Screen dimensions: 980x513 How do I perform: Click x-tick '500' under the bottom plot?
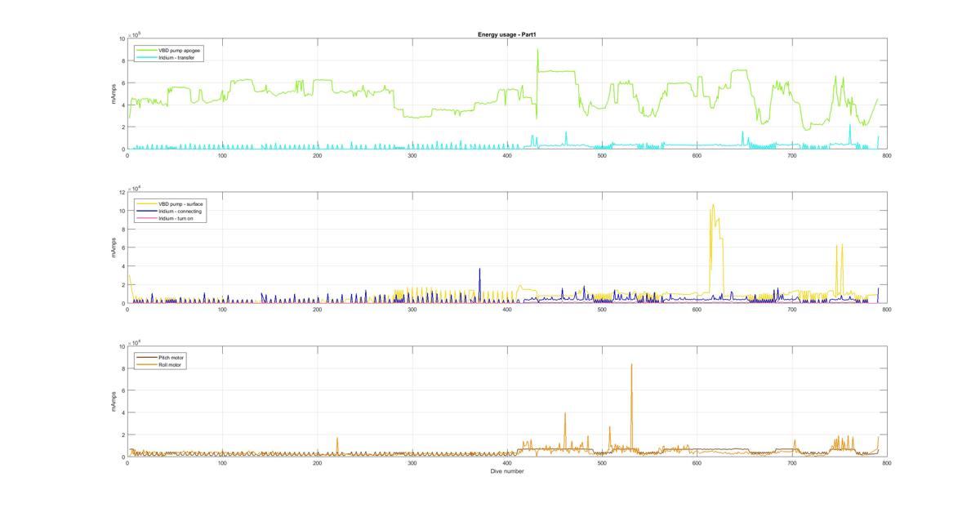coord(602,463)
